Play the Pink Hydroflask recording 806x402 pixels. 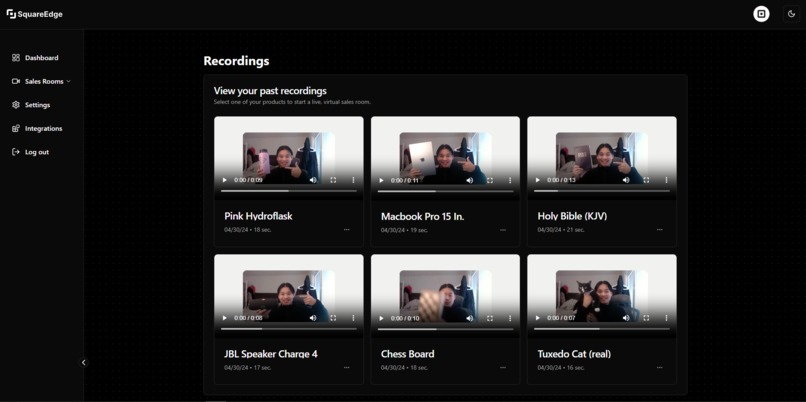pyautogui.click(x=225, y=180)
